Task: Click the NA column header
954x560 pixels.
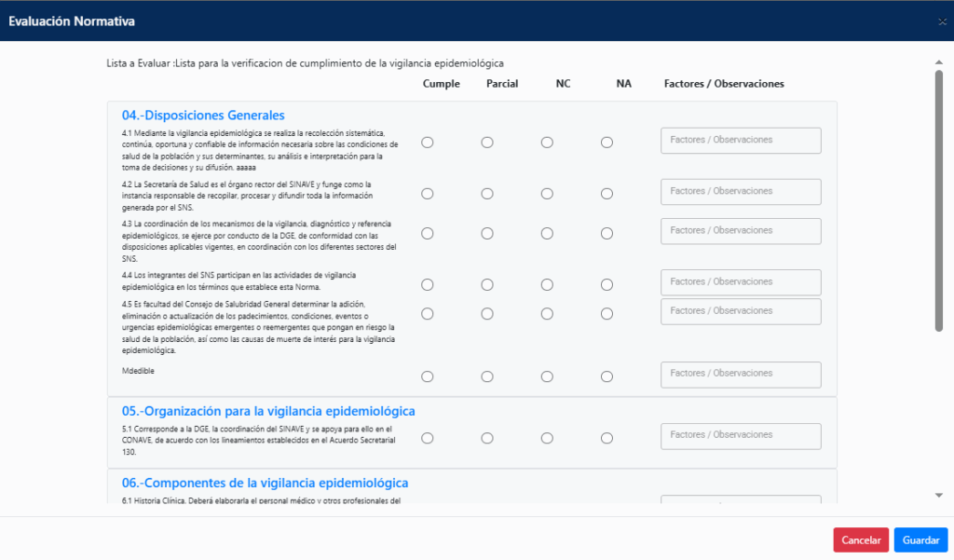Action: pyautogui.click(x=623, y=84)
